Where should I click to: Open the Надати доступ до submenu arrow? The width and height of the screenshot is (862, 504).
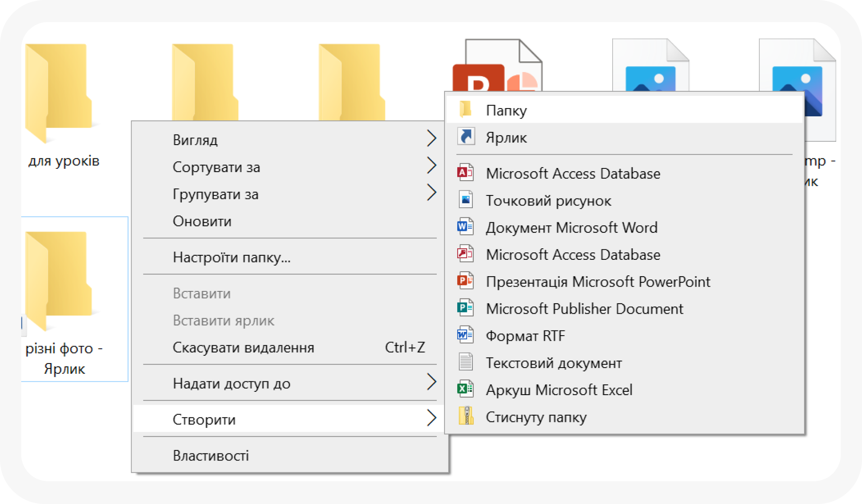[x=431, y=382]
